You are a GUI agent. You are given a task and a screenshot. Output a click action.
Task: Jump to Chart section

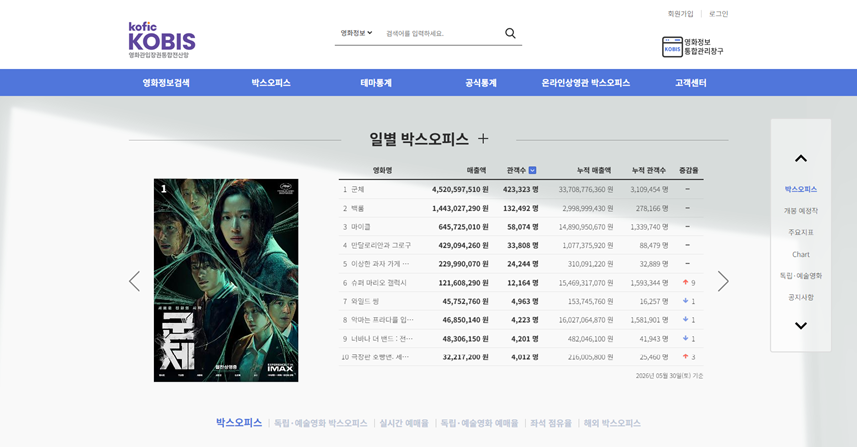[801, 254]
